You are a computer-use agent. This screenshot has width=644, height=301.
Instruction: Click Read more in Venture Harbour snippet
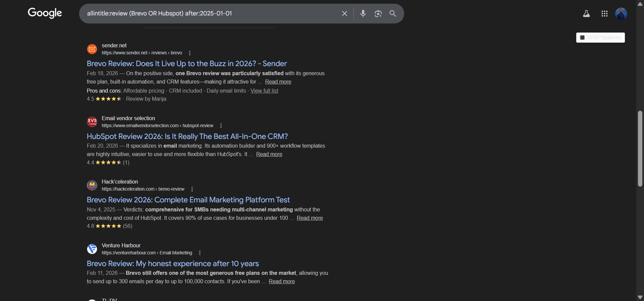(282, 281)
